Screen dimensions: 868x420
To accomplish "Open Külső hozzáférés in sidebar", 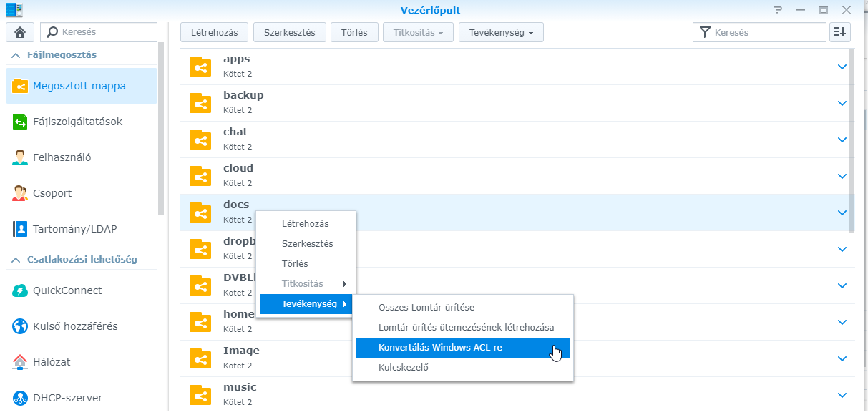I will tap(82, 326).
